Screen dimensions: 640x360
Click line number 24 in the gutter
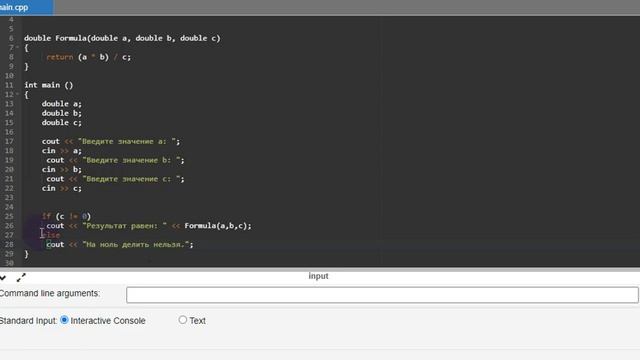9,207
